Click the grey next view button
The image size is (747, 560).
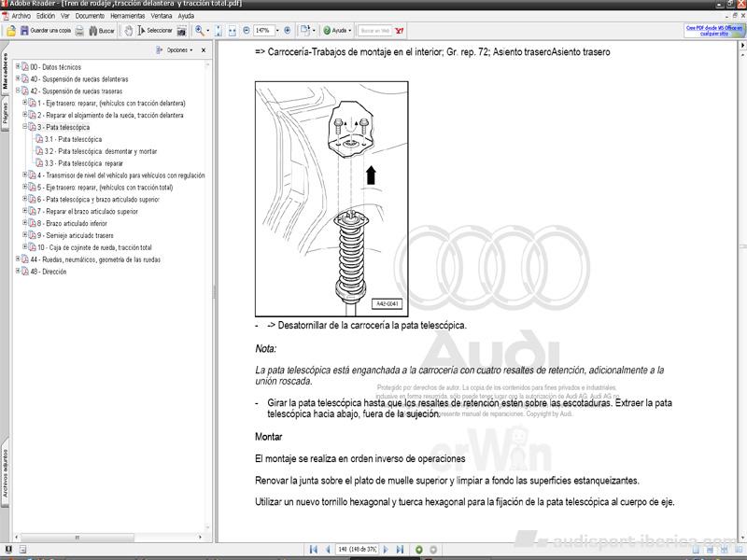click(x=433, y=550)
